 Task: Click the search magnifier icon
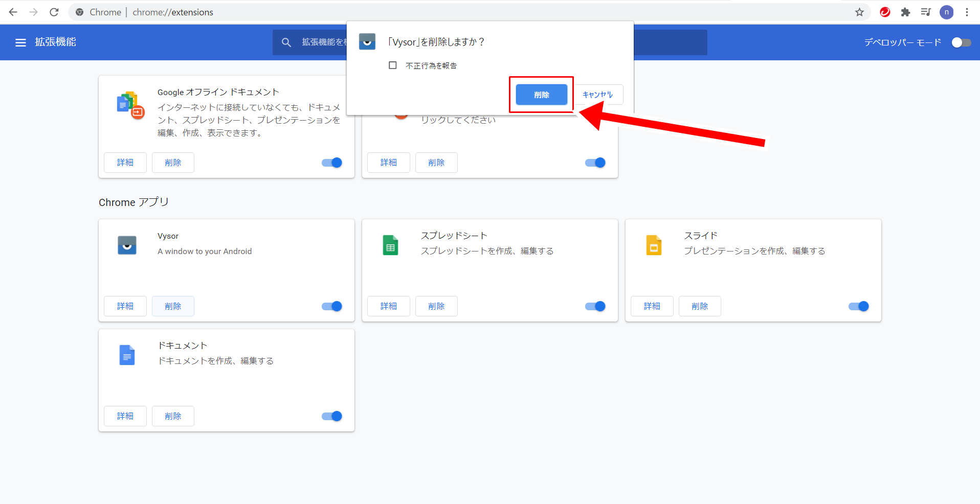(286, 42)
